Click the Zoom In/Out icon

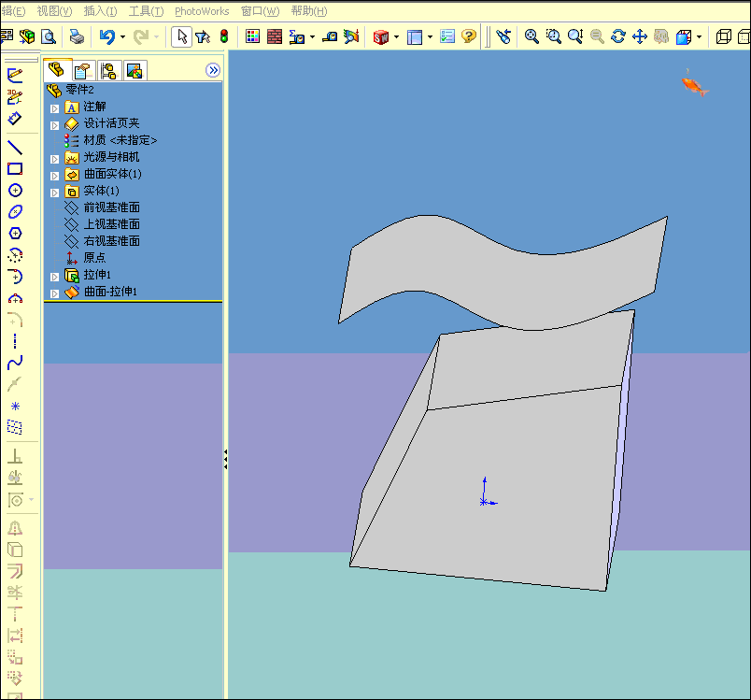click(x=575, y=36)
